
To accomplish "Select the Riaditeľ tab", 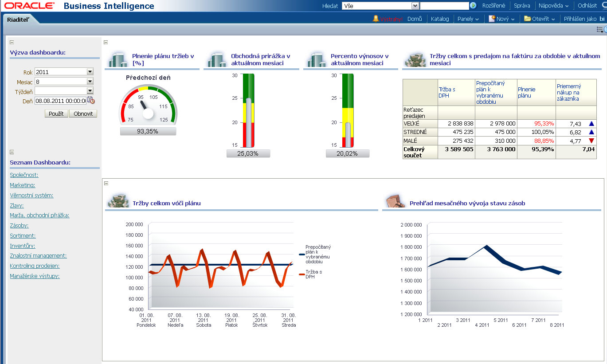I will pos(18,20).
